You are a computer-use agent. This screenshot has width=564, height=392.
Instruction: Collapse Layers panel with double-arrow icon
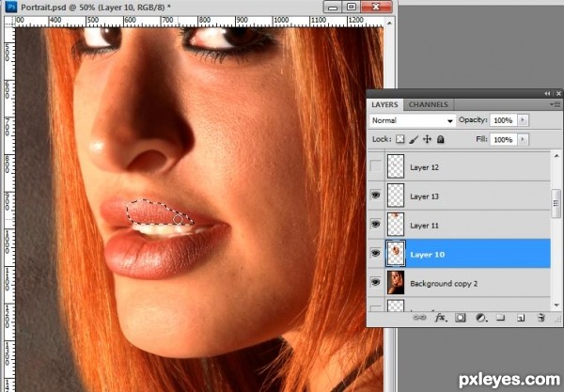click(547, 93)
